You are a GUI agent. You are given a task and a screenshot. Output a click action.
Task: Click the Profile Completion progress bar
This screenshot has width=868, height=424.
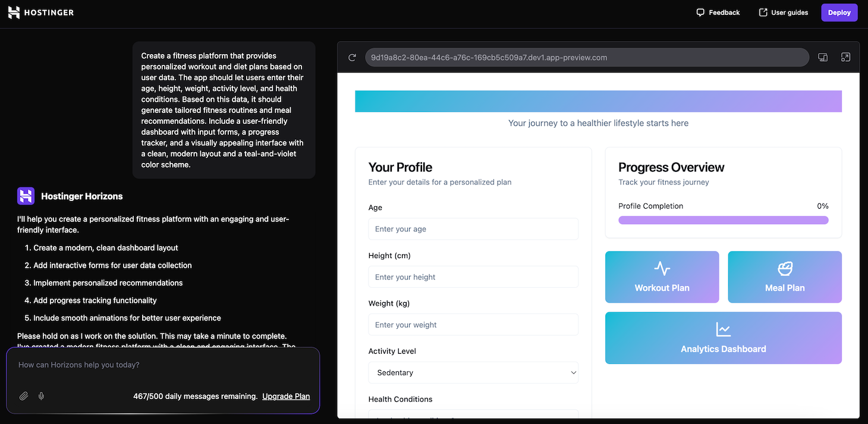pos(723,219)
